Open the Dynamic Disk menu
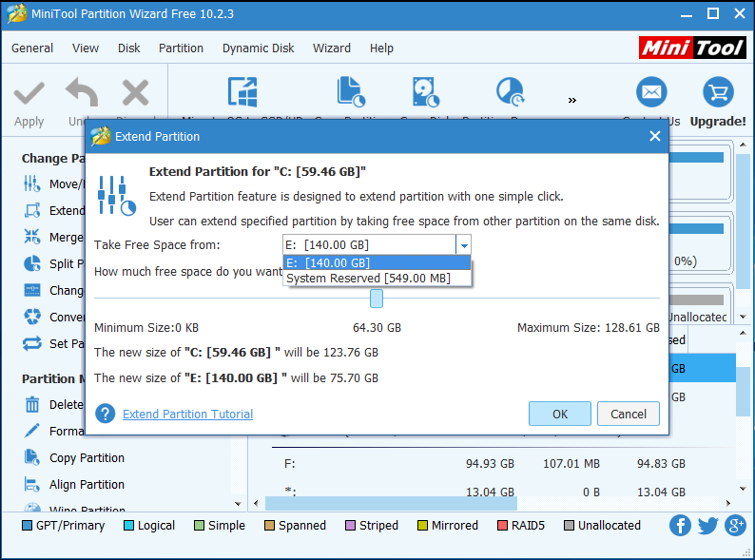The height and width of the screenshot is (560, 755). coord(258,48)
